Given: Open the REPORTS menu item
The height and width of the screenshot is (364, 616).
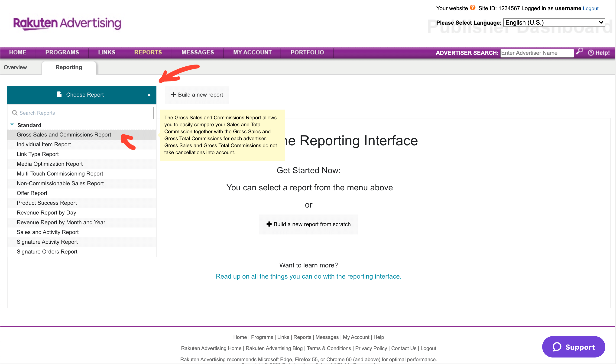Looking at the screenshot, I should [148, 52].
